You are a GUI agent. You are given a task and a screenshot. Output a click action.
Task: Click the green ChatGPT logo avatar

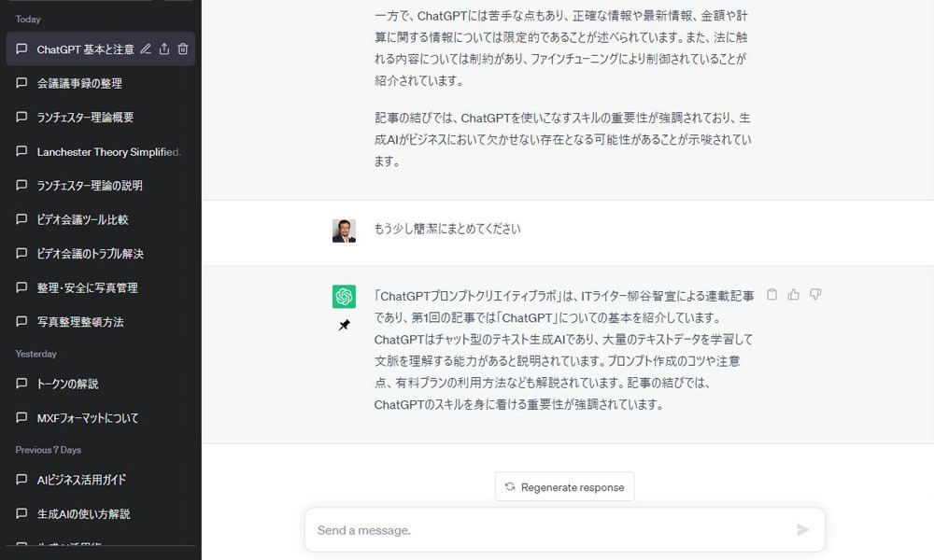pyautogui.click(x=344, y=297)
